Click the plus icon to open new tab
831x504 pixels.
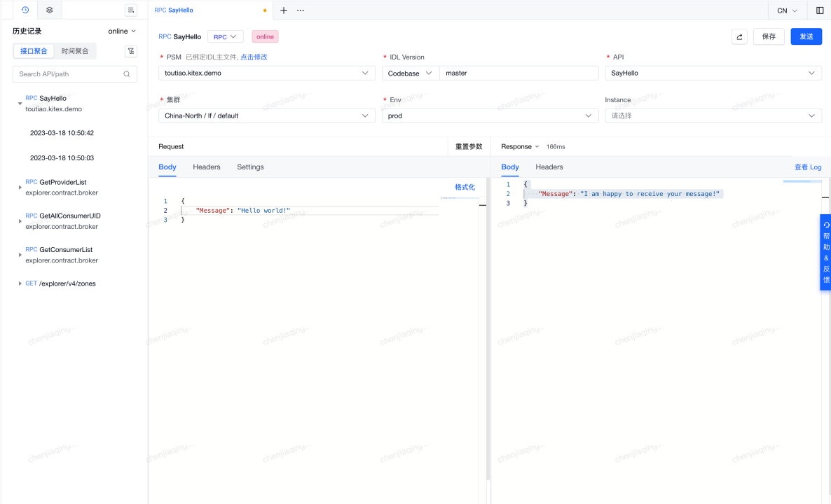pos(283,10)
